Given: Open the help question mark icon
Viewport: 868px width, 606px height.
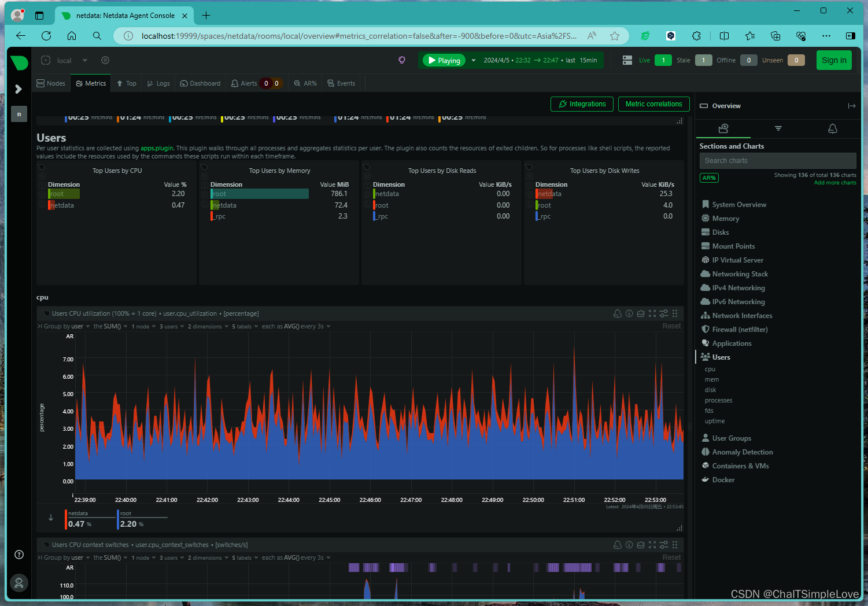Looking at the screenshot, I should [19, 555].
